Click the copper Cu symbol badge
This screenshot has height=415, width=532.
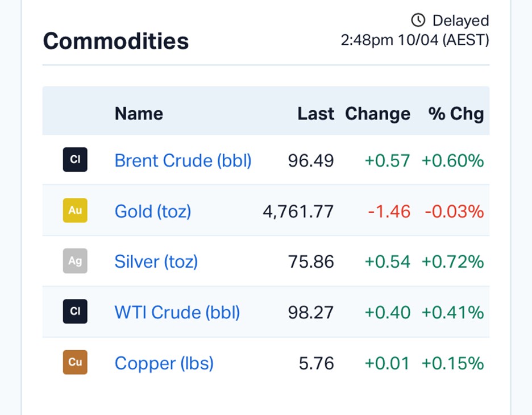(x=75, y=362)
